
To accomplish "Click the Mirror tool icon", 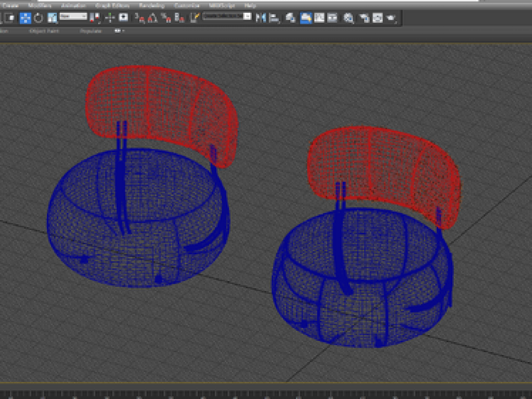I will (x=261, y=18).
